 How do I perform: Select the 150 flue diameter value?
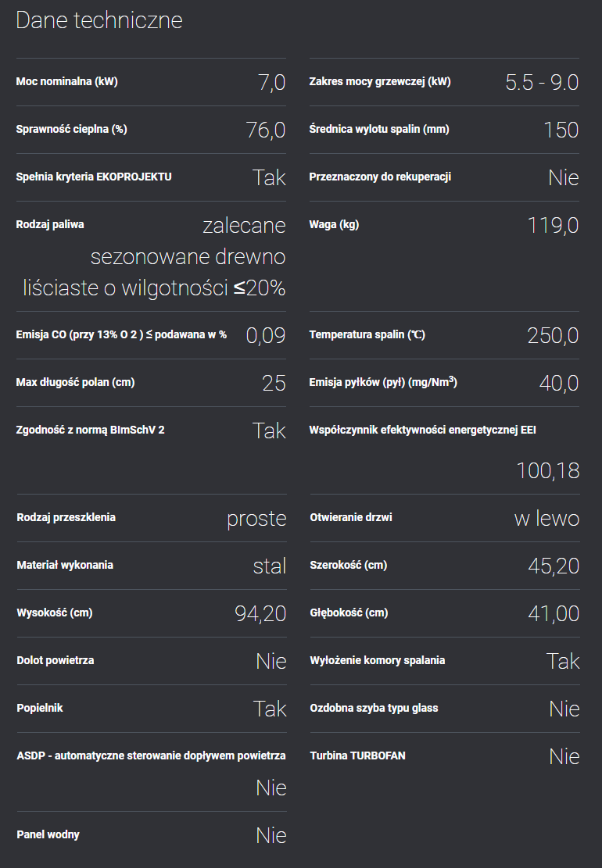(x=561, y=130)
